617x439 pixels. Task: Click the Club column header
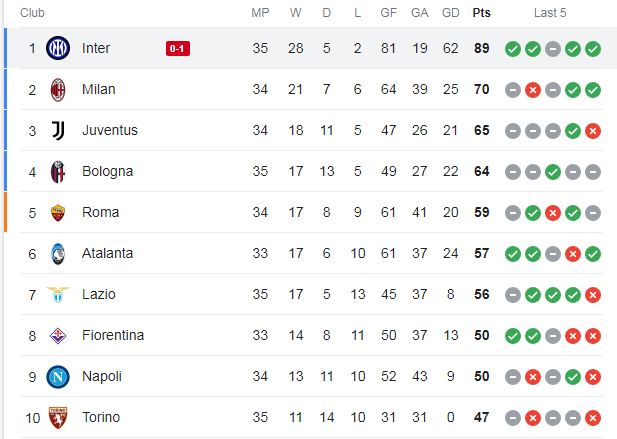click(32, 13)
